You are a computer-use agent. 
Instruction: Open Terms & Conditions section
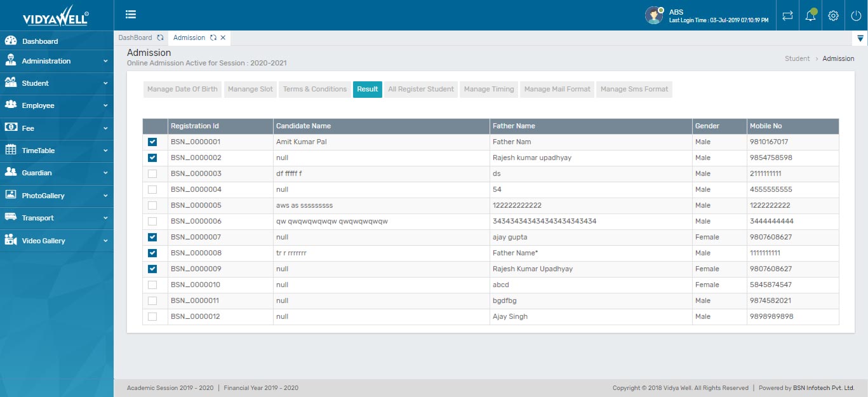click(x=315, y=89)
